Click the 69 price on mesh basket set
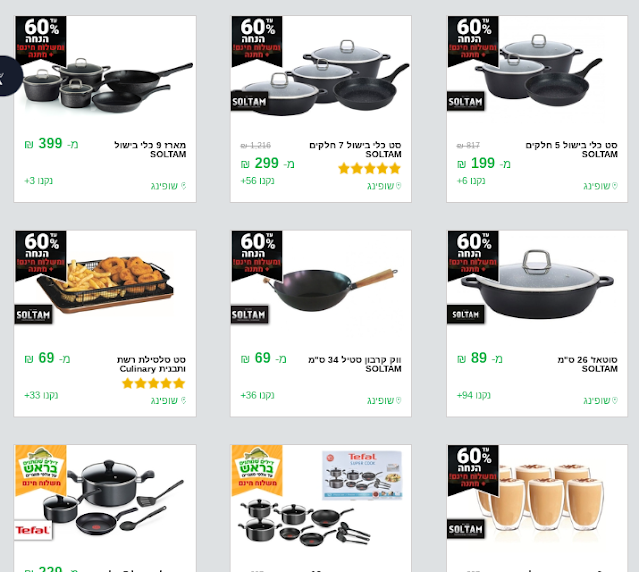The height and width of the screenshot is (572, 639). [x=47, y=359]
